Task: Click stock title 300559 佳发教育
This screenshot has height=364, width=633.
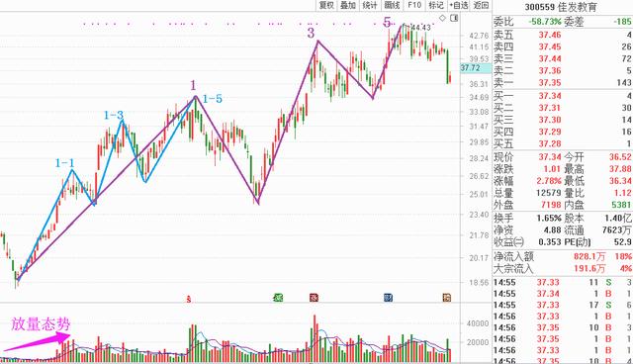Action: 561,7
